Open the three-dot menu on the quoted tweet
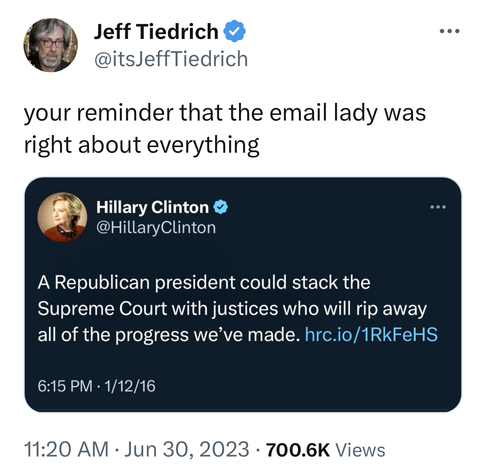This screenshot has width=486, height=474. [x=438, y=207]
